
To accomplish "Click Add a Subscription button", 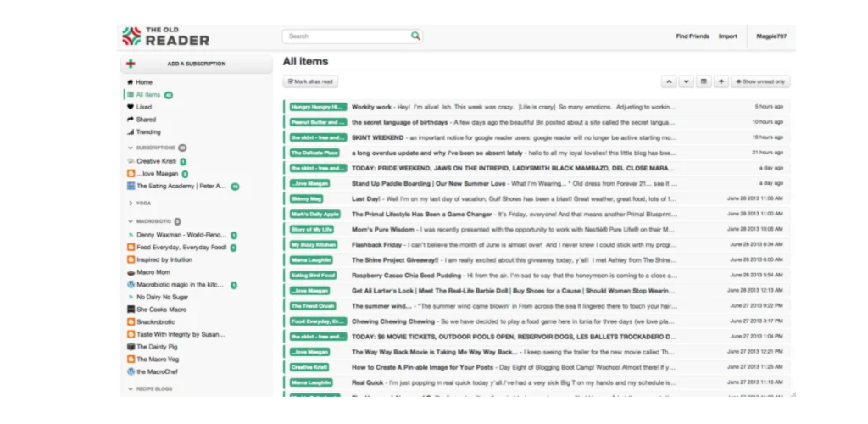I will 197,64.
